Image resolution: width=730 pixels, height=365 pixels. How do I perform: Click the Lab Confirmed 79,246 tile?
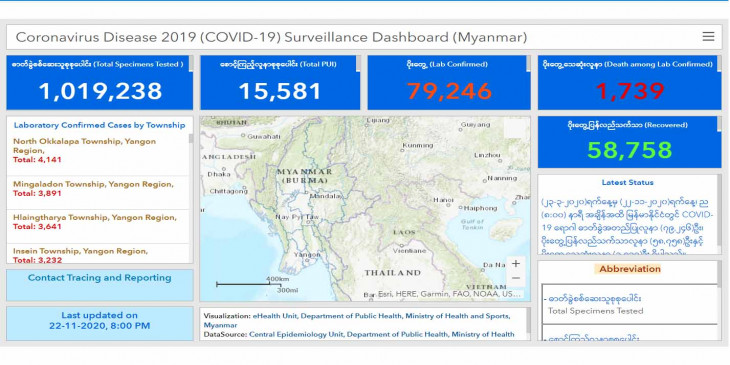point(449,83)
